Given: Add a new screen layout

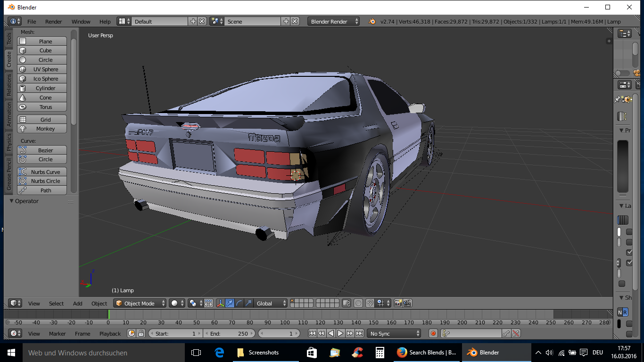Looking at the screenshot, I should pos(193,22).
